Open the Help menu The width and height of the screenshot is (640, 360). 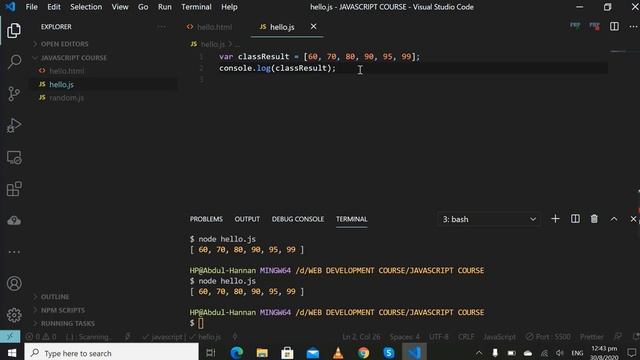(x=229, y=7)
